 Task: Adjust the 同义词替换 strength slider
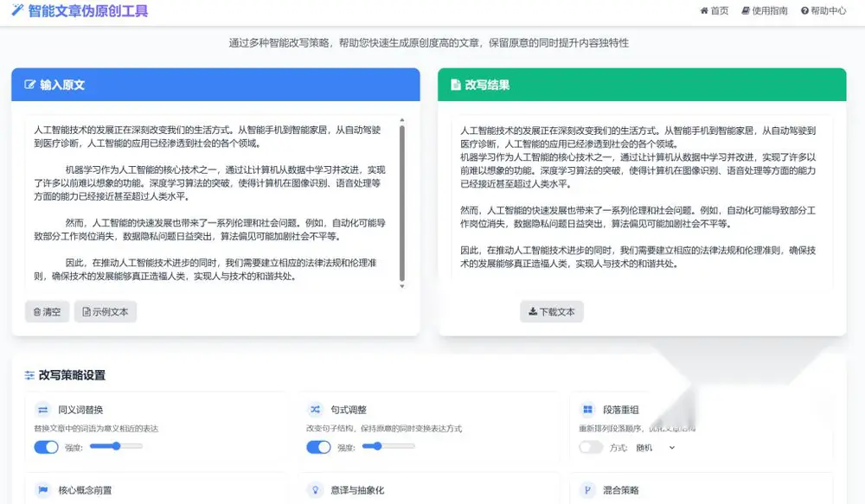pyautogui.click(x=116, y=446)
